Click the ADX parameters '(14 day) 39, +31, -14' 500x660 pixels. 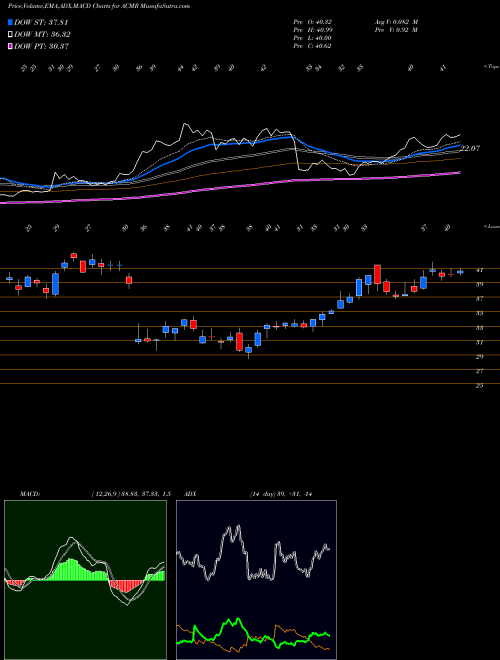point(281,494)
